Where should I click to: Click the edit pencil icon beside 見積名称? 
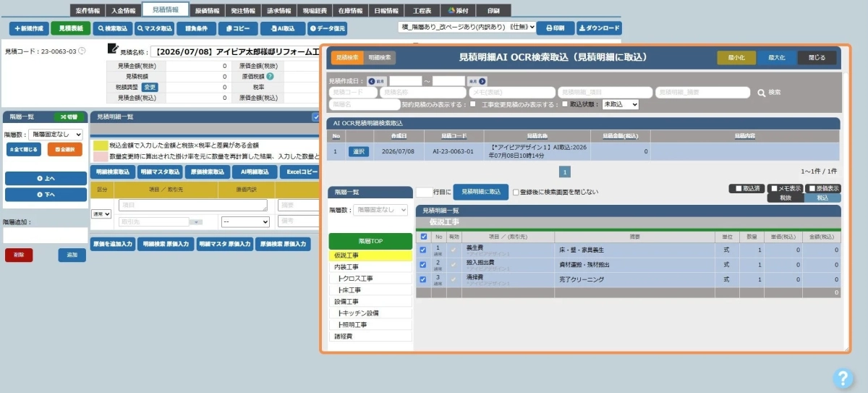[113, 48]
